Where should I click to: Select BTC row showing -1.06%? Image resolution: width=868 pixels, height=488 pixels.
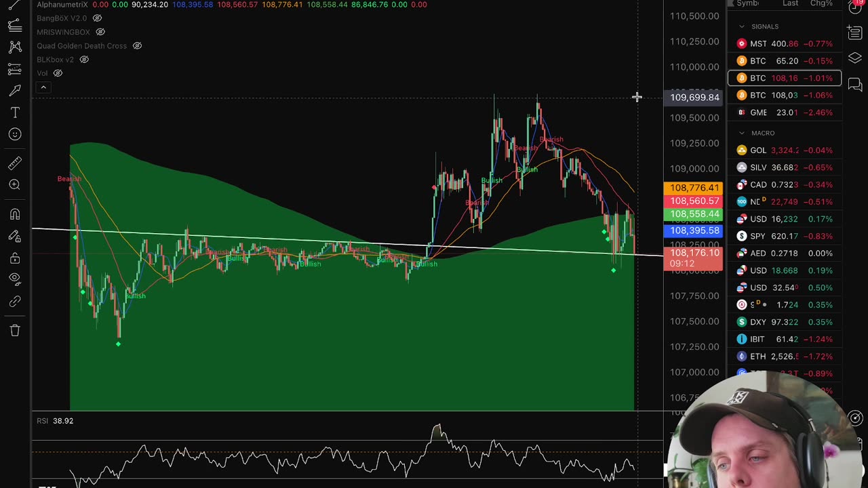[785, 96]
